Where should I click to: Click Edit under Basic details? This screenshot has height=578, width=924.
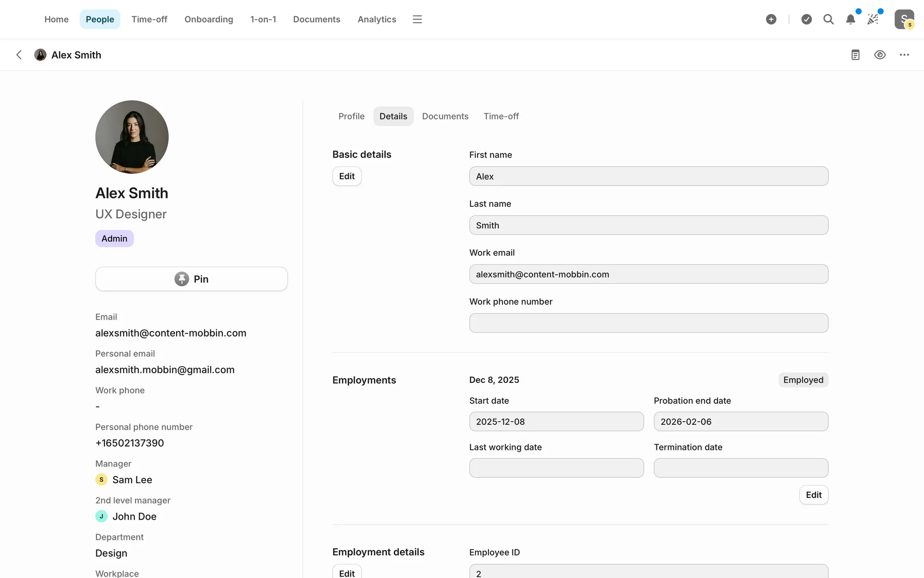[x=346, y=176]
